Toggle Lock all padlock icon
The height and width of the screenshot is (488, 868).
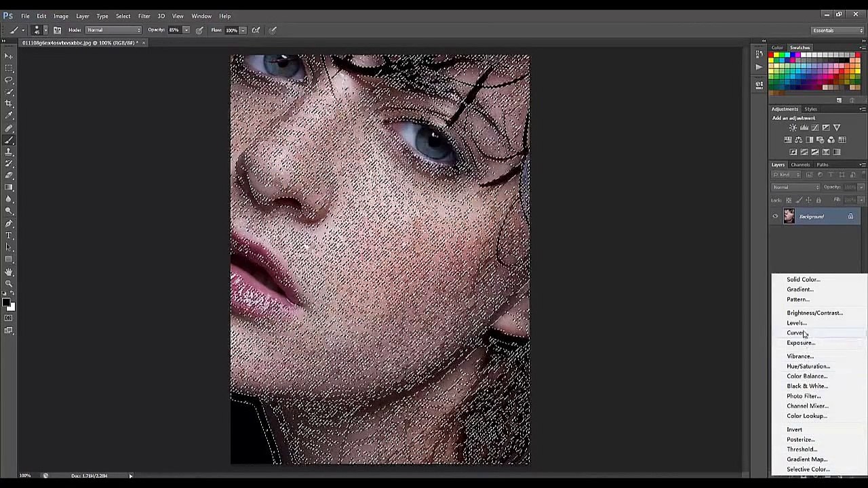pyautogui.click(x=818, y=200)
